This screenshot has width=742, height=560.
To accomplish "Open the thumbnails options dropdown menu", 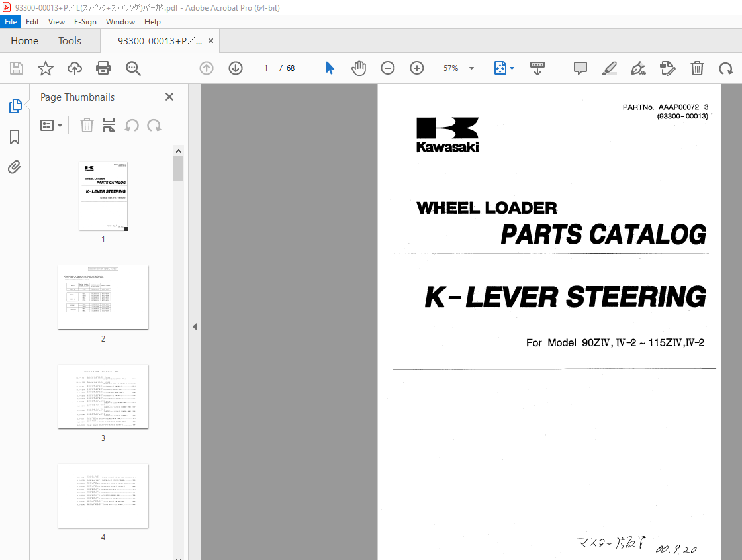I will point(51,126).
